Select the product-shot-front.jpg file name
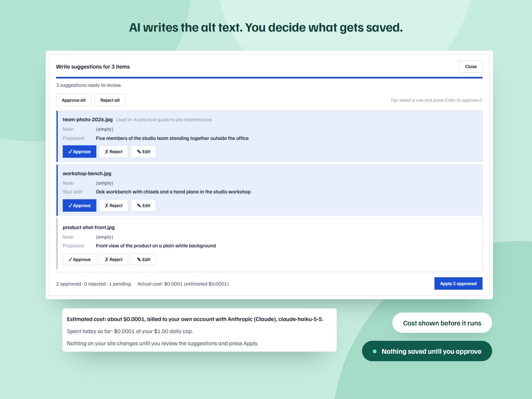The width and height of the screenshot is (532, 399). point(89,227)
